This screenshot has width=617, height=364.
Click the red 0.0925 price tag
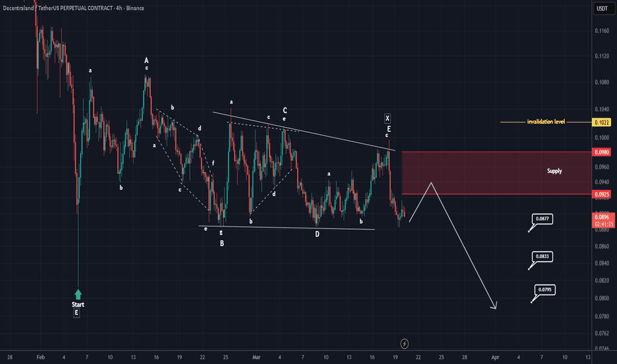click(x=602, y=194)
